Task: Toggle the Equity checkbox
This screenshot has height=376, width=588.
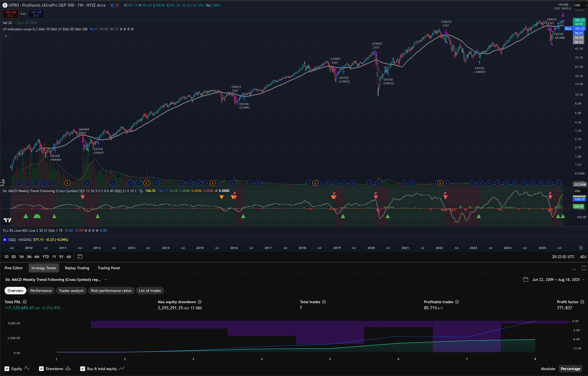Action: tap(7, 369)
